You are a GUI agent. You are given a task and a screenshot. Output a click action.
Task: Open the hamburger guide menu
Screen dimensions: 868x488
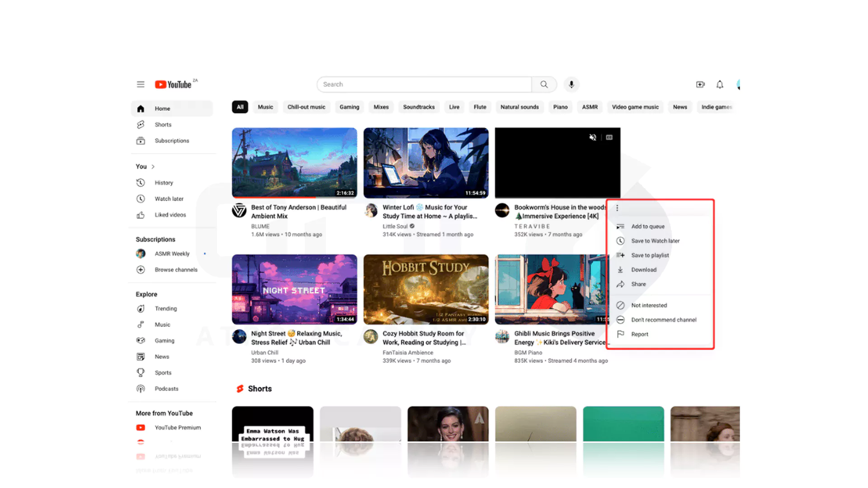[141, 84]
